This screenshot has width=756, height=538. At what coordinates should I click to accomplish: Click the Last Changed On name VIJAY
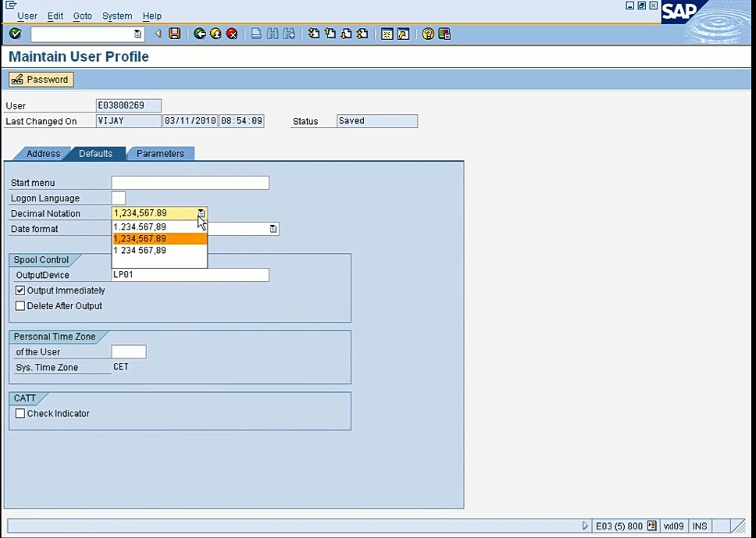(129, 121)
